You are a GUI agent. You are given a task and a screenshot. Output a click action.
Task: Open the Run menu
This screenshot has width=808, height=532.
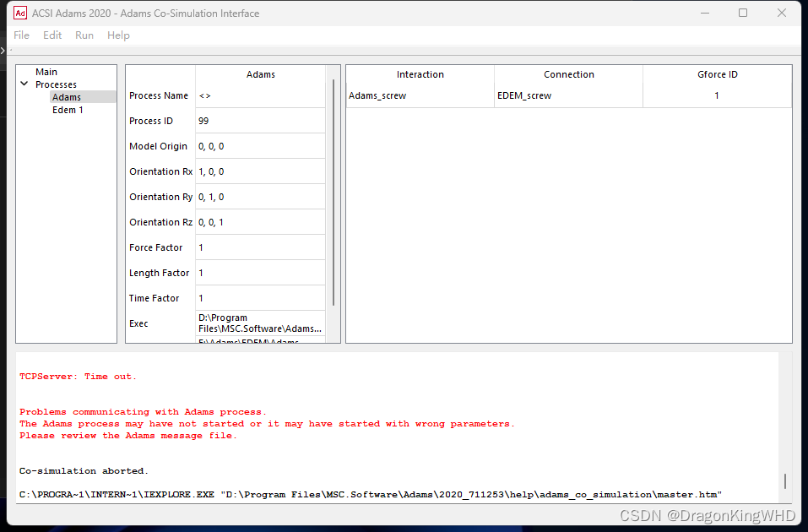84,35
